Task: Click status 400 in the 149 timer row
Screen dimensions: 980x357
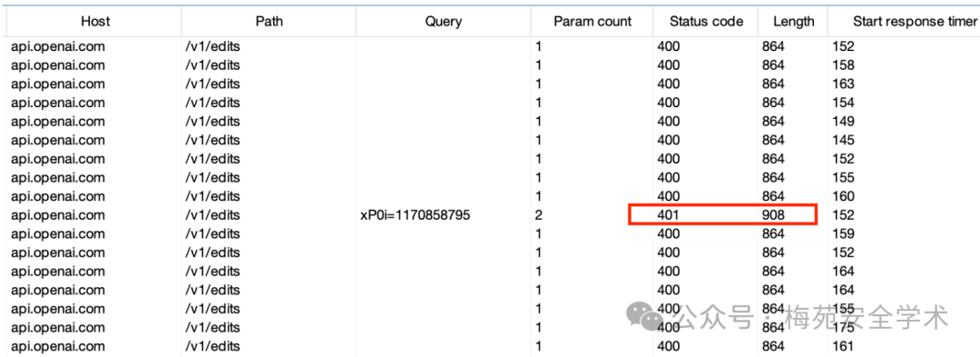Action: [668, 122]
